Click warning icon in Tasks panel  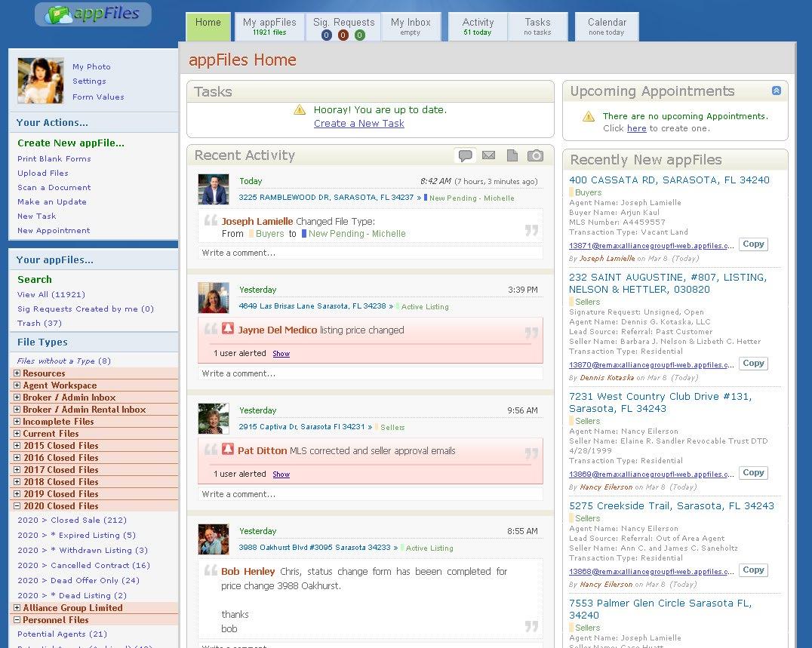tap(300, 109)
